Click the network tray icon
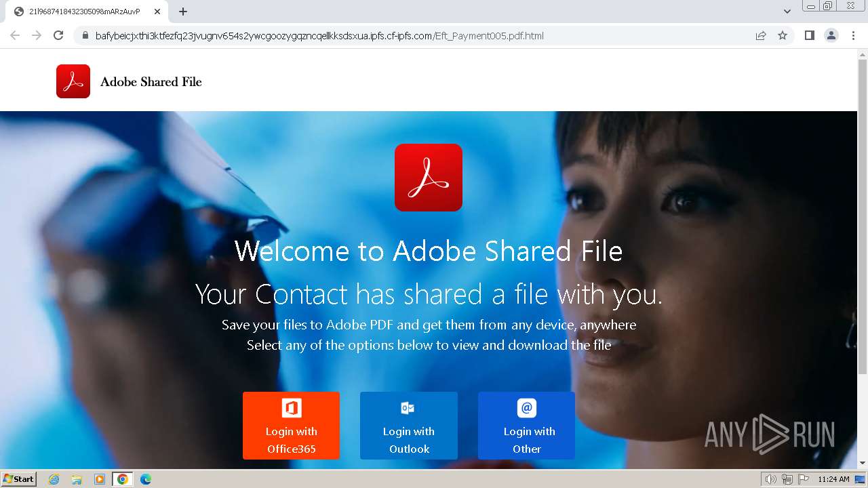Image resolution: width=868 pixels, height=488 pixels. point(787,479)
